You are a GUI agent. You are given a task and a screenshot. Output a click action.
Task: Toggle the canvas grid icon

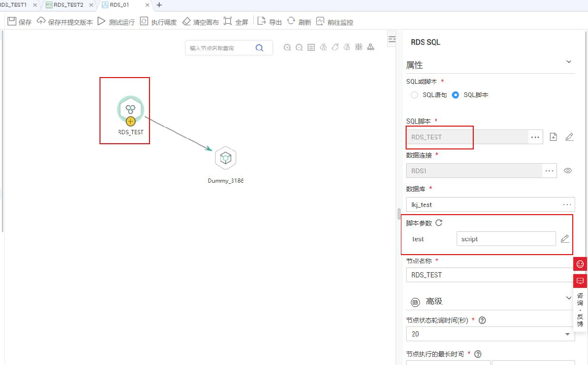tap(359, 47)
